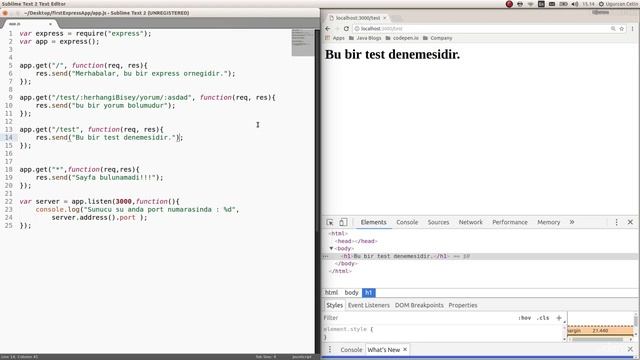
Task: Collapse the body node in the DOM tree
Action: point(331,248)
